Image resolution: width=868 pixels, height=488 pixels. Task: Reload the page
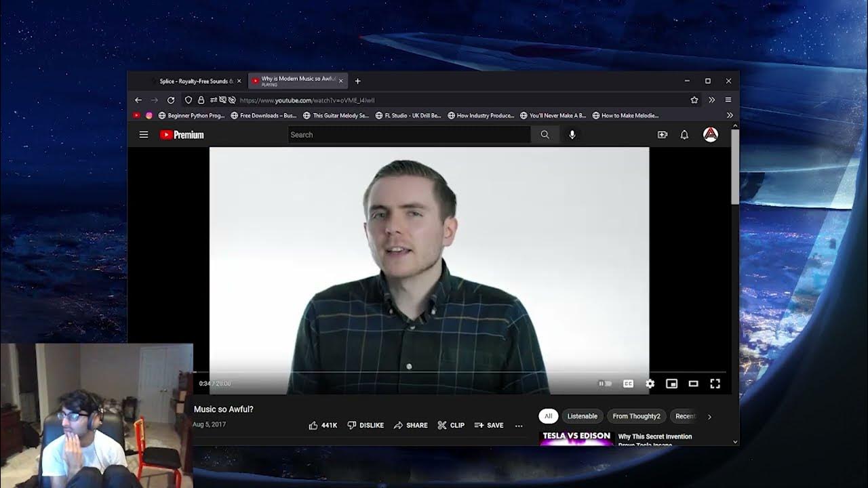tap(171, 100)
